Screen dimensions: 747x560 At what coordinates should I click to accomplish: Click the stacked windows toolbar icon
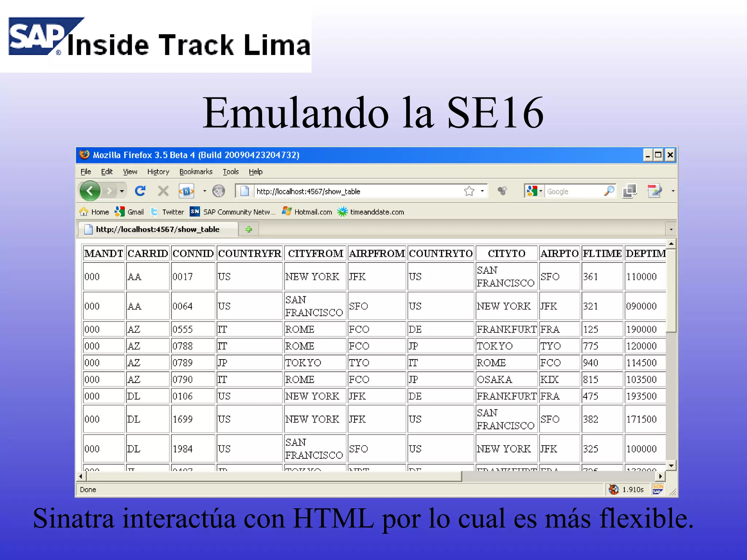click(630, 191)
